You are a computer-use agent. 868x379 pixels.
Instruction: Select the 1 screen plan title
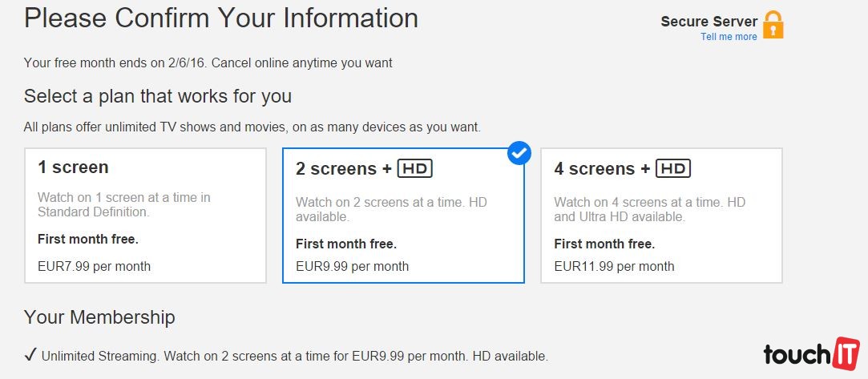73,167
